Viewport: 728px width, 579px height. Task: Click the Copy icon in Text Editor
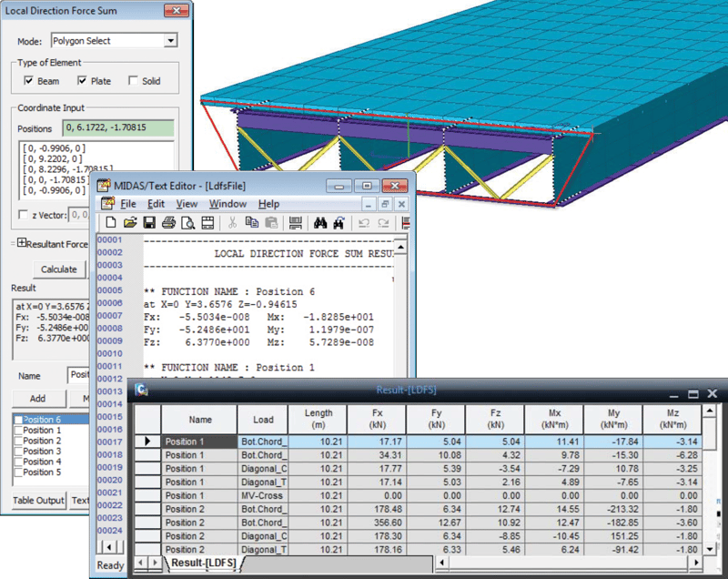coord(251,222)
